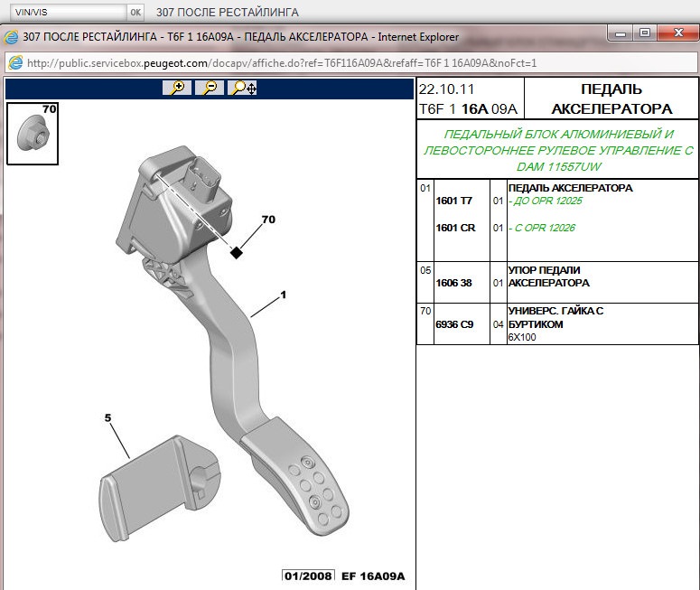Click the page icon in address bar
Viewport: 700px width, 590px height.
click(15, 63)
